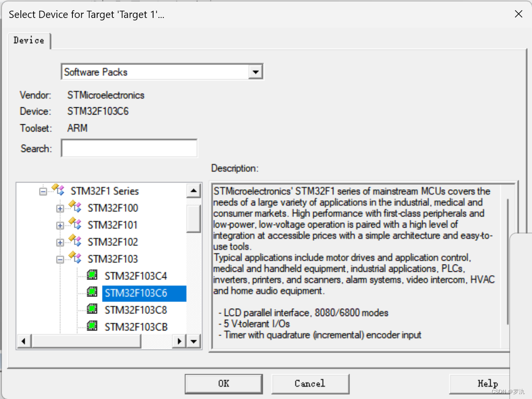Click the description box vertical scrollbar
Viewport: 532px width, 399px height.
click(508, 262)
